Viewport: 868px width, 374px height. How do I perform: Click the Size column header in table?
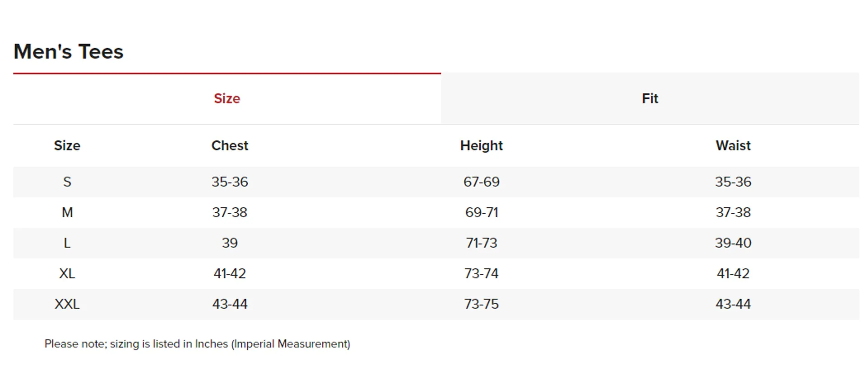(x=67, y=145)
